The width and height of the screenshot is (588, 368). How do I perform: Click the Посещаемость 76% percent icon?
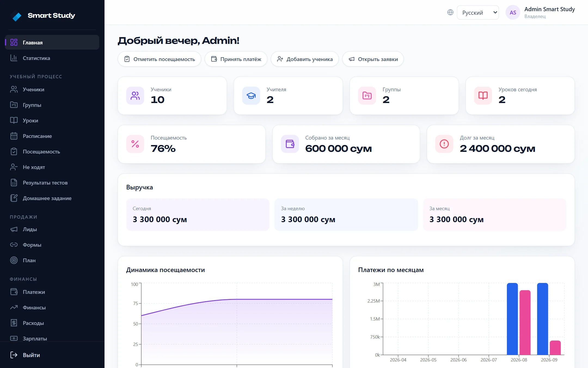click(135, 144)
